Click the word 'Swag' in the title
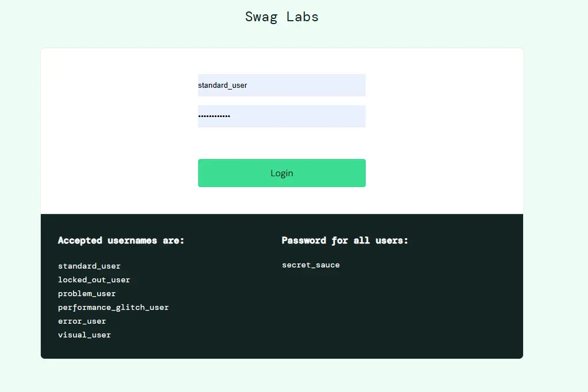Viewport: 588px width, 392px height. pyautogui.click(x=262, y=17)
